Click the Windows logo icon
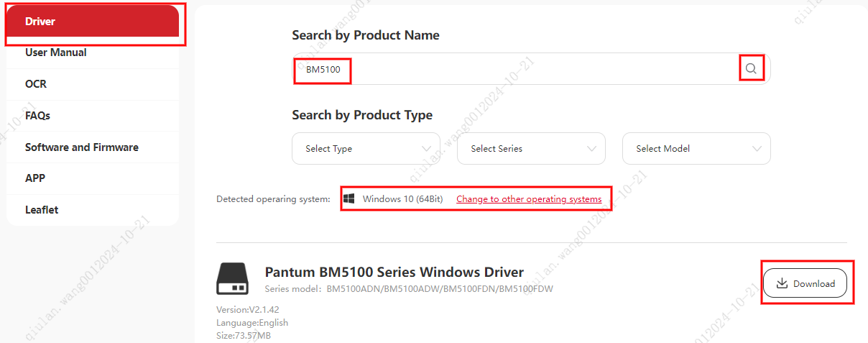 [x=349, y=198]
